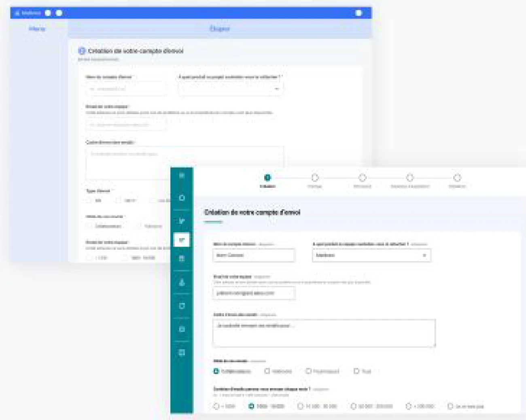The height and width of the screenshot is (420, 526).
Task: Go to the third step circle in the stepper
Action: click(x=363, y=178)
